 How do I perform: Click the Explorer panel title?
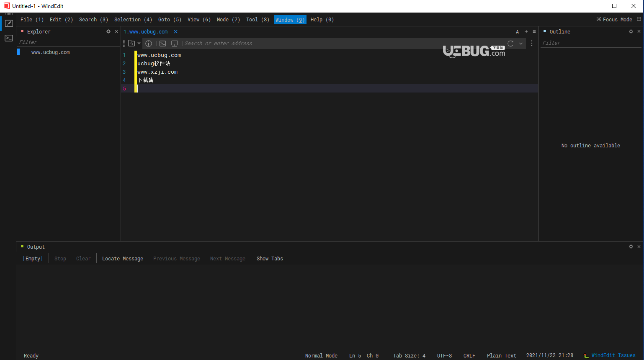tap(39, 32)
